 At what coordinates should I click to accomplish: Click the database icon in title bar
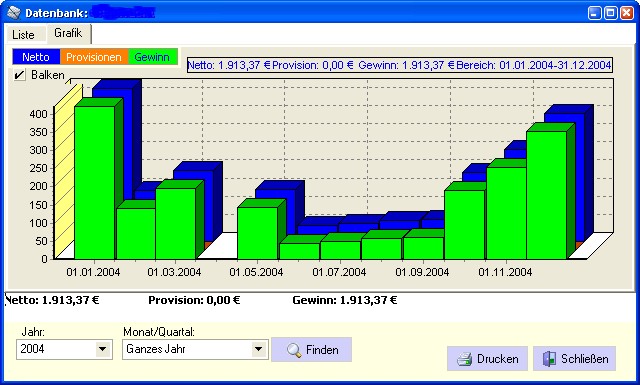(14, 13)
